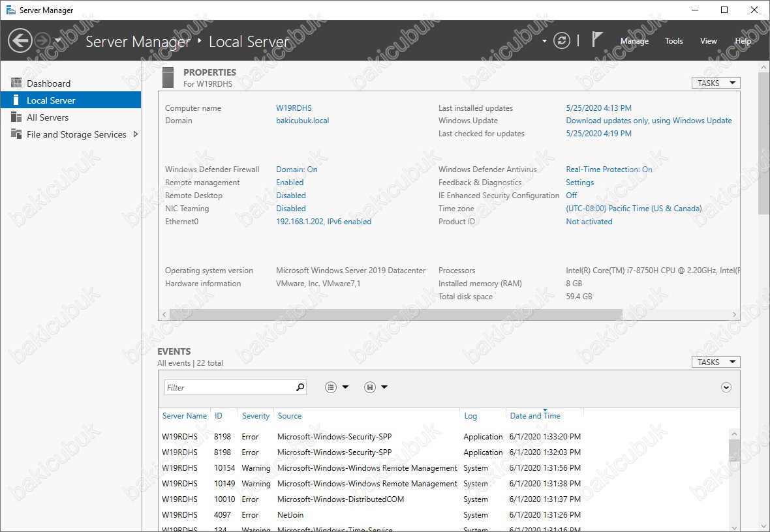The image size is (770, 532).
Task: Click the Properties horizontal scrollbar thumb
Action: click(396, 314)
